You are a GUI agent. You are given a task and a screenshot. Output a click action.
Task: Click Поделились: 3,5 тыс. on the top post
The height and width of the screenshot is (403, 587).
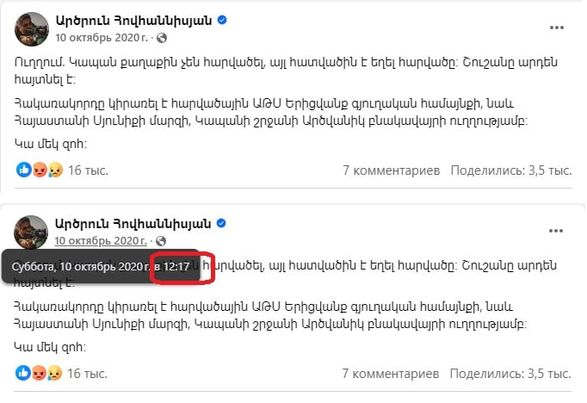point(511,170)
